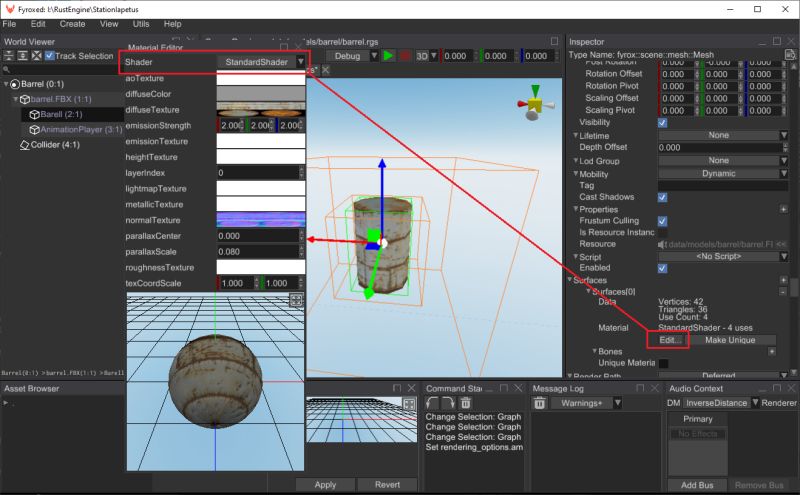
Task: Close the barrel.rgs scene tab
Action: [x=326, y=70]
